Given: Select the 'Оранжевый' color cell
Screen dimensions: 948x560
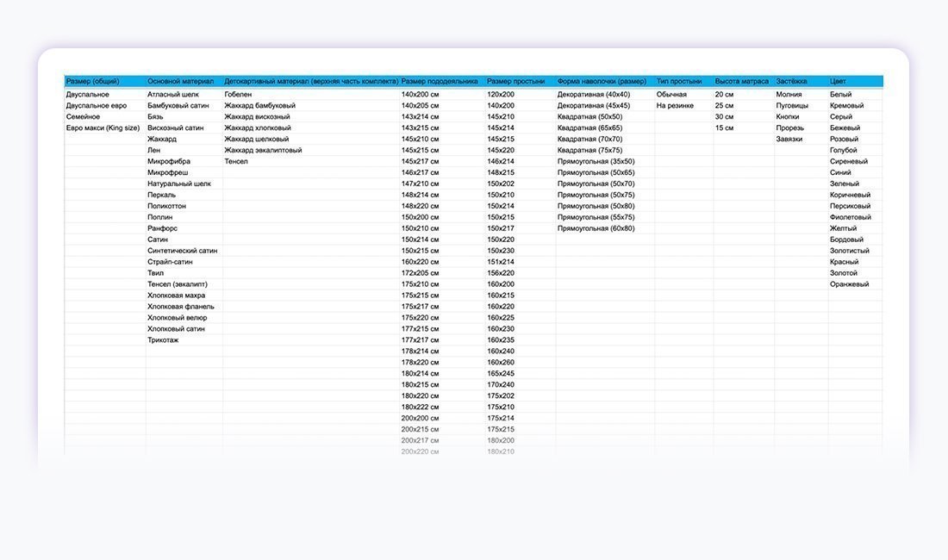Looking at the screenshot, I should [850, 284].
